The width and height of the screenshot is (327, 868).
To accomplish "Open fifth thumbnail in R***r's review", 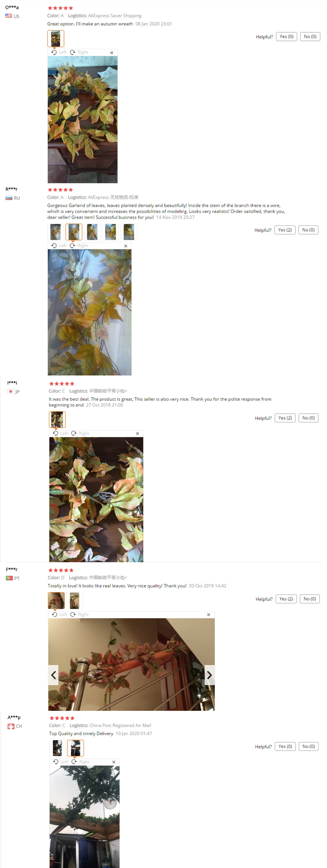I will tap(129, 232).
